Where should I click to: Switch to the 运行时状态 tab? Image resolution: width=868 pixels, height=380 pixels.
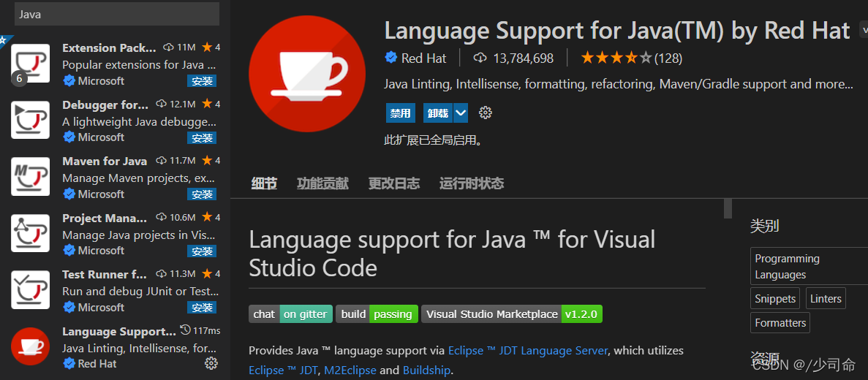(x=472, y=183)
